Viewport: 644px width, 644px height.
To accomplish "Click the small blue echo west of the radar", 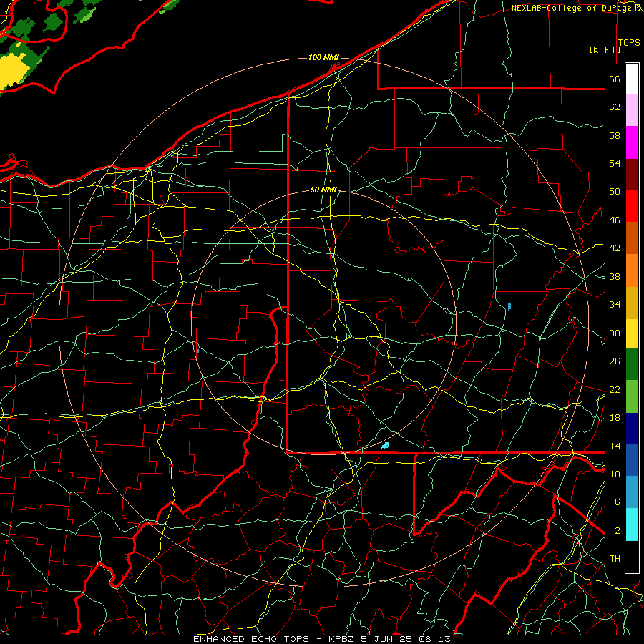I will [x=197, y=351].
